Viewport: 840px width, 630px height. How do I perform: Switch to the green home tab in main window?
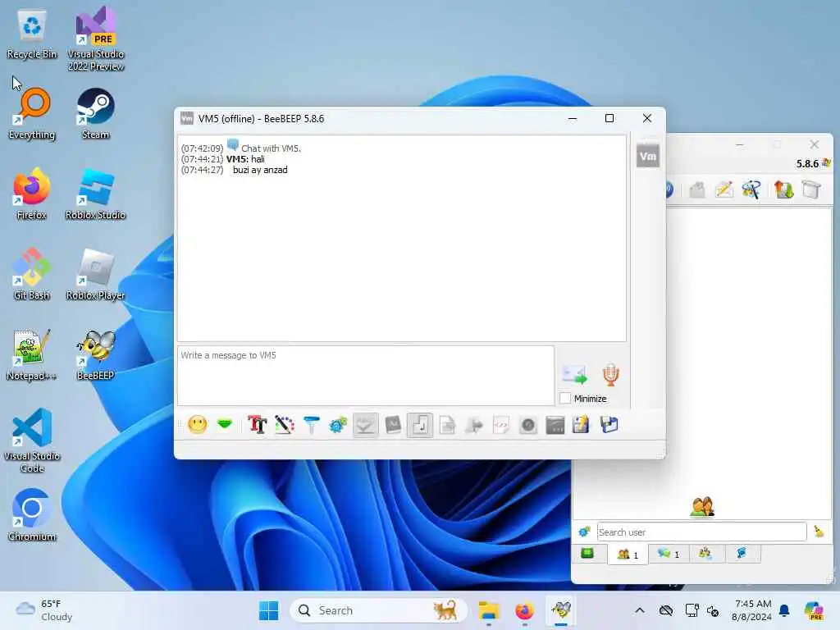coord(587,553)
